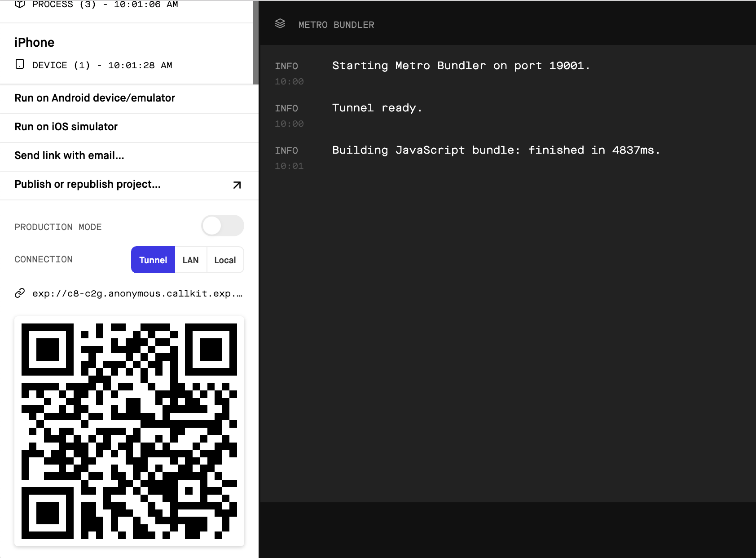Click the Process (3) package icon
This screenshot has height=558, width=756.
[x=20, y=4]
